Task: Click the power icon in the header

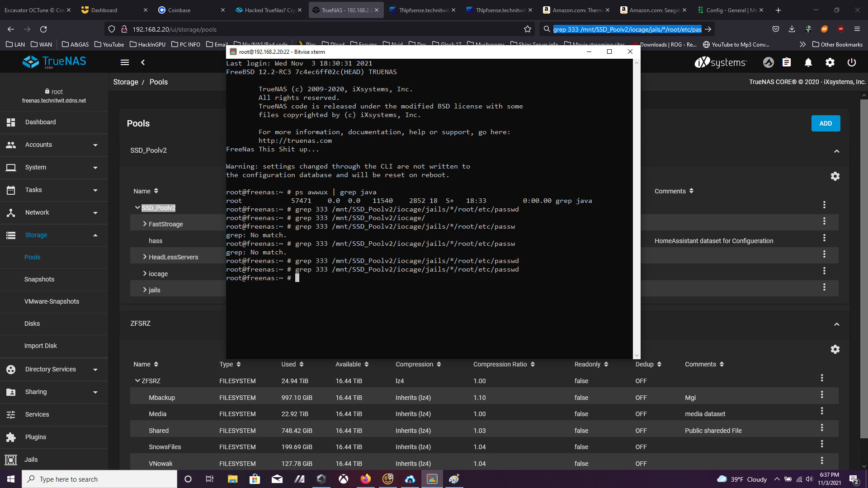Action: coord(852,62)
